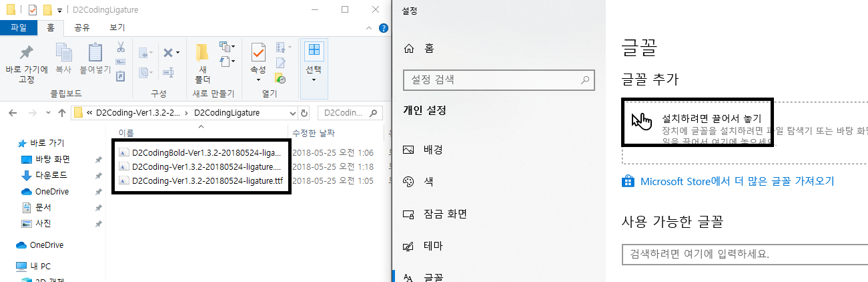The width and height of the screenshot is (868, 282).
Task: Expand the address bar history dropdown
Action: [x=292, y=112]
